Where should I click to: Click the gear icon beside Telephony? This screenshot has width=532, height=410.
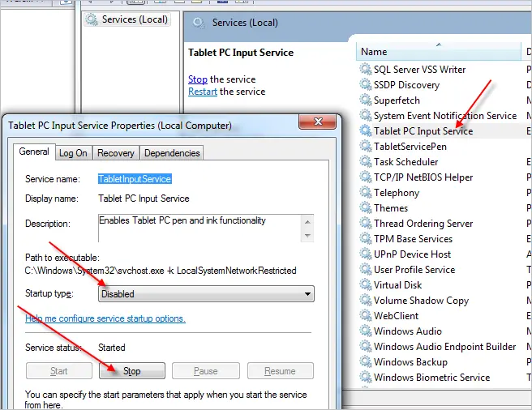click(x=366, y=192)
